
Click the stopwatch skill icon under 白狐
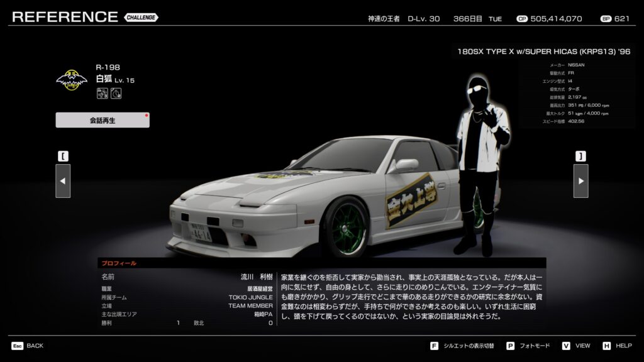[x=116, y=94]
